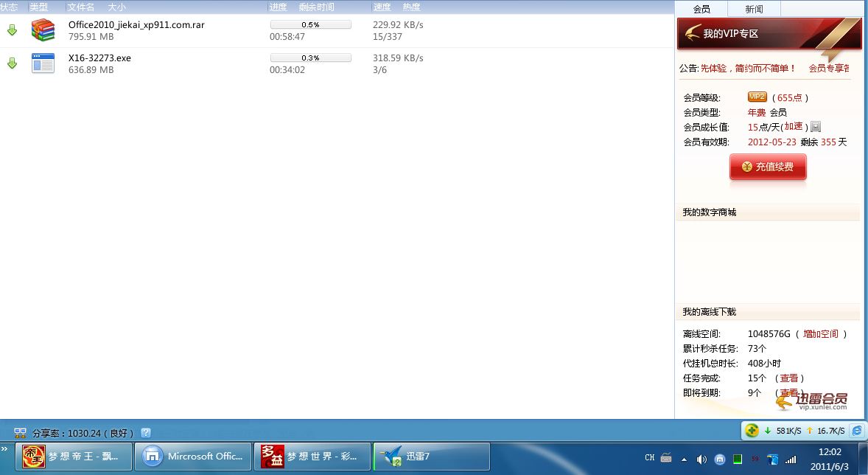Open the volume speaker tray icon

pos(701,459)
